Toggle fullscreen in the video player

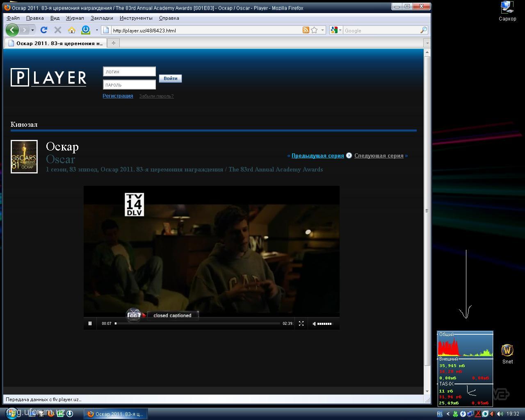(301, 323)
